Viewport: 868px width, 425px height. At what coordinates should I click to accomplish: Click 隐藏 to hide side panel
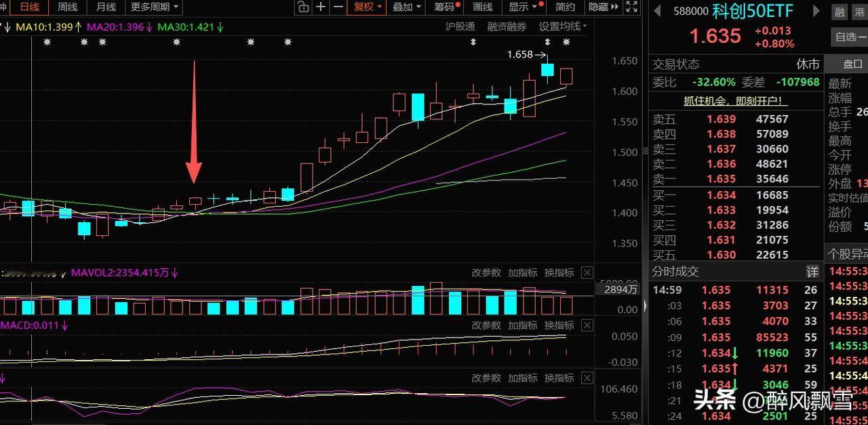point(603,7)
